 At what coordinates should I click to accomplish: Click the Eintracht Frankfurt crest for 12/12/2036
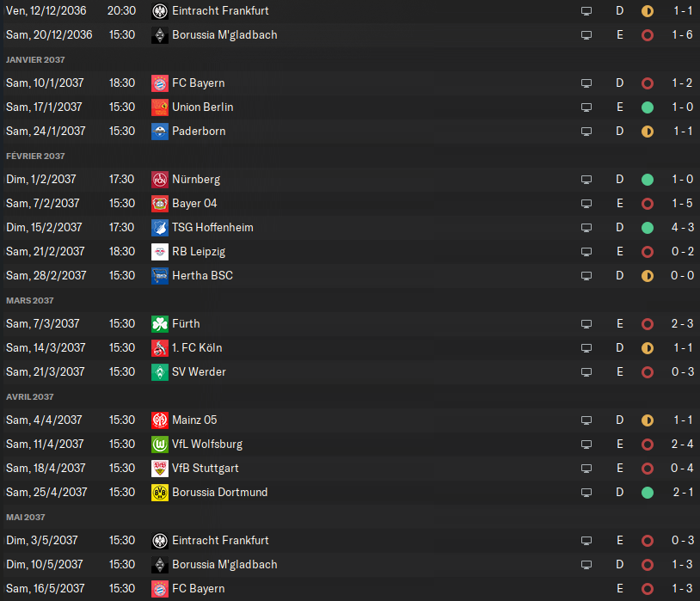(x=159, y=11)
